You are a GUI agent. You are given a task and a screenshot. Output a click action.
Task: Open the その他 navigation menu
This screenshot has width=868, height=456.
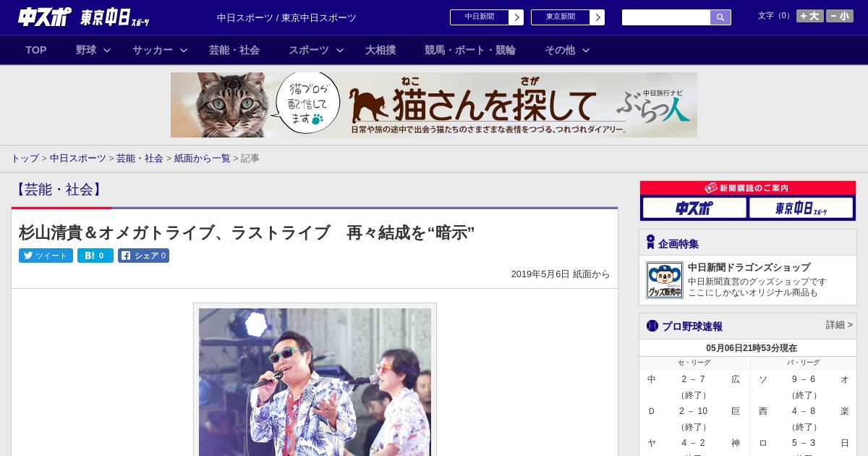[x=560, y=50]
